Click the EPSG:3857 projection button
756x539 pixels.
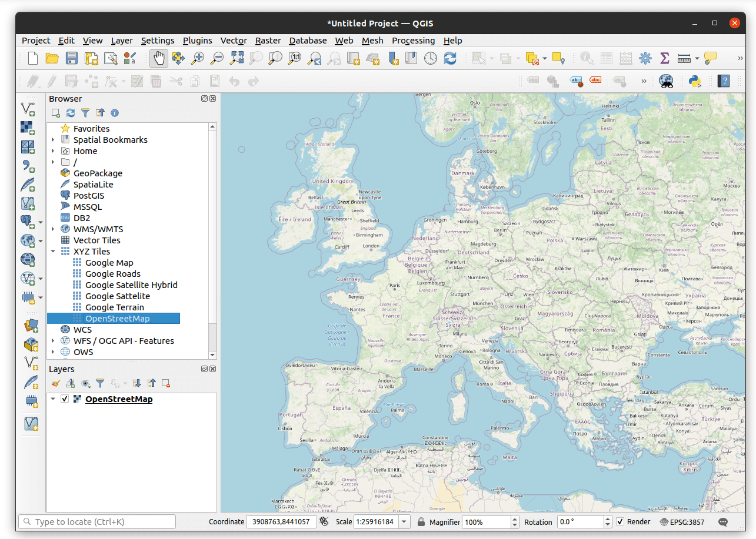point(682,522)
